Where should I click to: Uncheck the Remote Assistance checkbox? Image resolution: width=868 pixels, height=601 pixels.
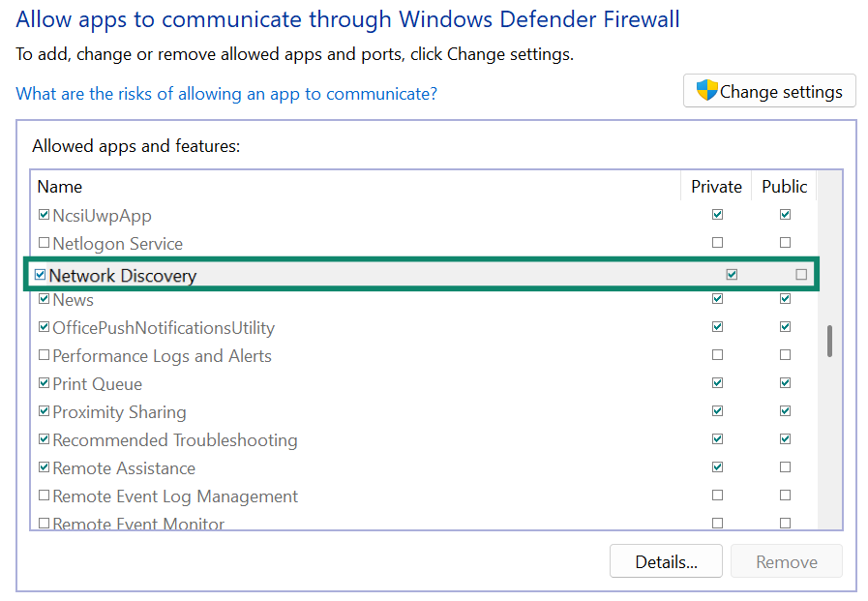[44, 466]
